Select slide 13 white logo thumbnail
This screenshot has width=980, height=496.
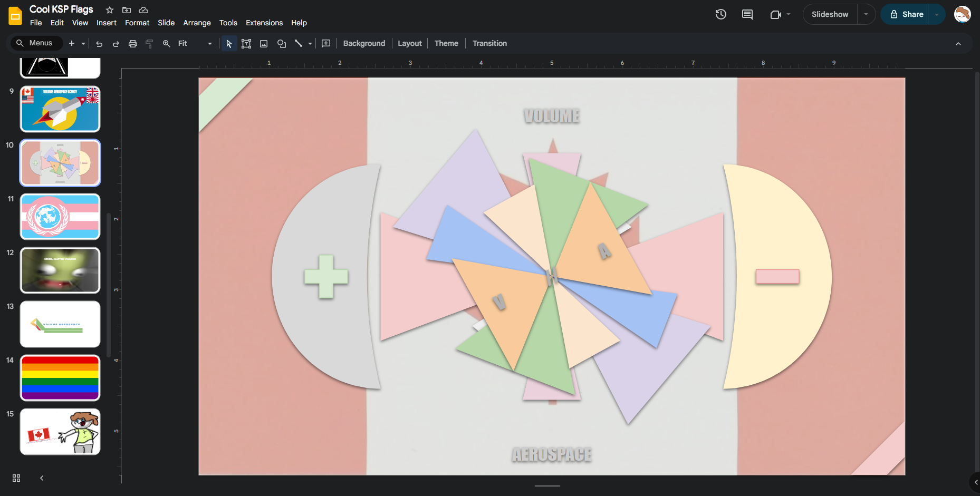click(x=60, y=324)
